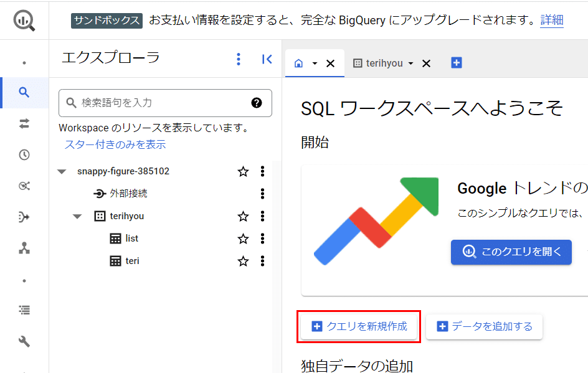Open the hierarchy node icon in sidebar
This screenshot has width=588, height=373.
pyautogui.click(x=24, y=248)
